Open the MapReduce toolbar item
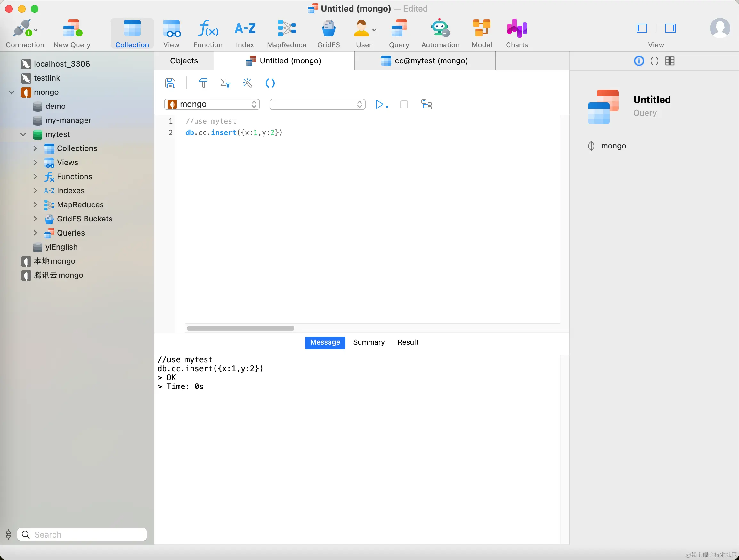 [286, 33]
